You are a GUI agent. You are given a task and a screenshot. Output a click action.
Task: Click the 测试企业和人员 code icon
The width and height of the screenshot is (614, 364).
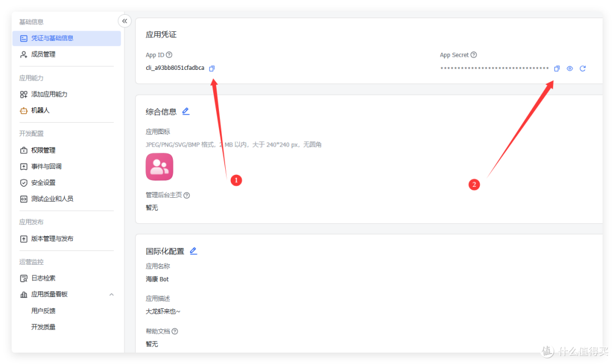(23, 199)
